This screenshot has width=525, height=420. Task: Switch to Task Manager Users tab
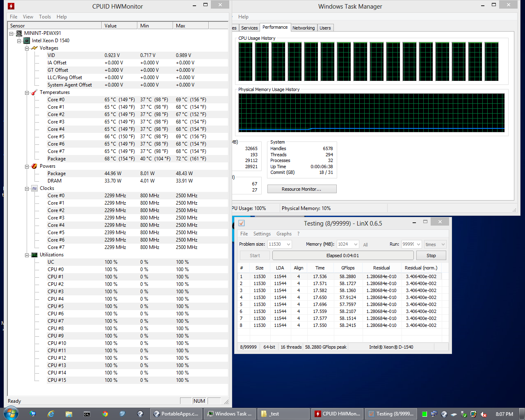pyautogui.click(x=325, y=28)
